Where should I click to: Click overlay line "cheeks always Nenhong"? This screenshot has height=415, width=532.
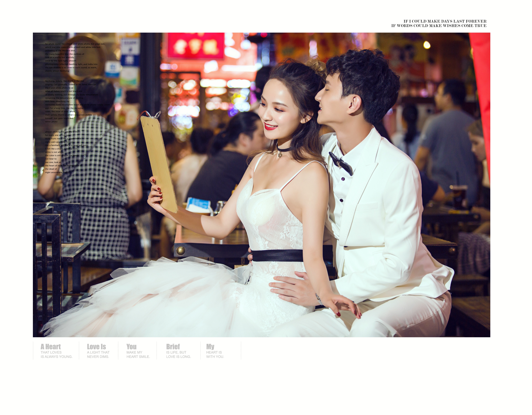(57, 71)
